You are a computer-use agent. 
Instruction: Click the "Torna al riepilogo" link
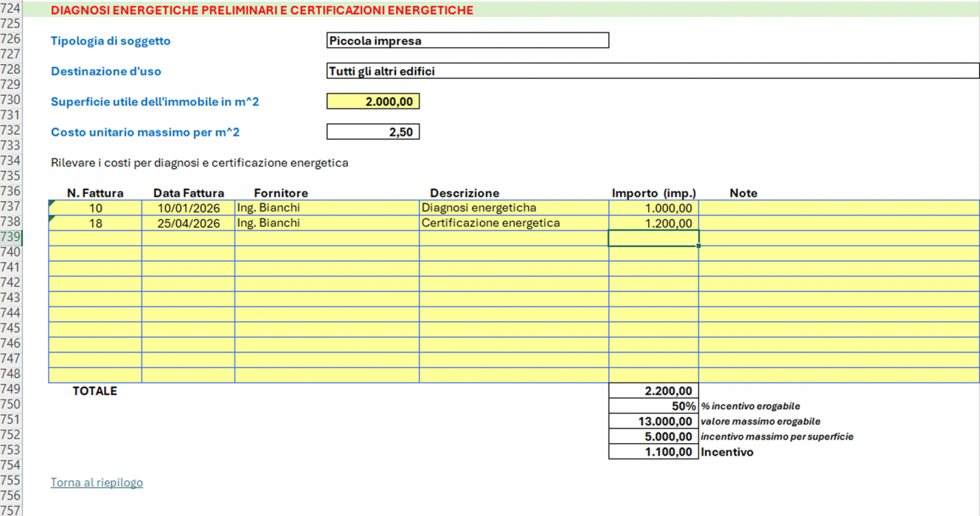[x=97, y=482]
